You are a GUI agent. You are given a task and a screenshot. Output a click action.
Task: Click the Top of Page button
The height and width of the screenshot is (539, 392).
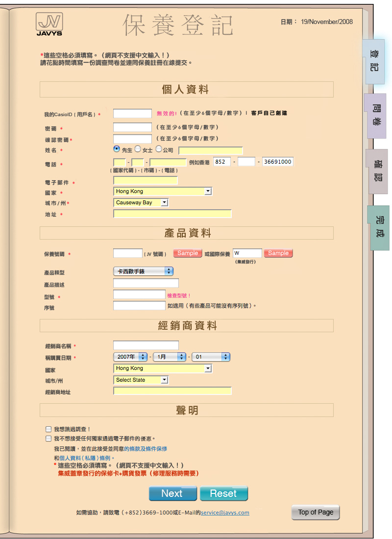point(315,512)
